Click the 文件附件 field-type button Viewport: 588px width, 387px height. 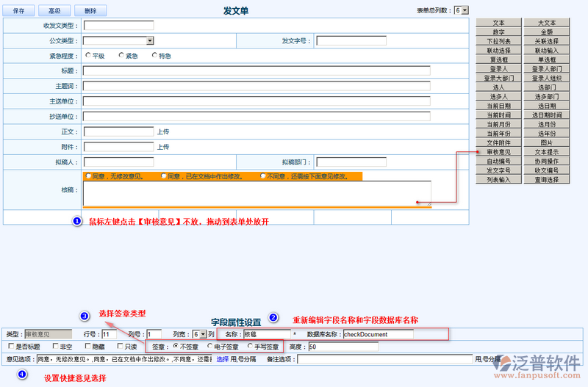499,142
